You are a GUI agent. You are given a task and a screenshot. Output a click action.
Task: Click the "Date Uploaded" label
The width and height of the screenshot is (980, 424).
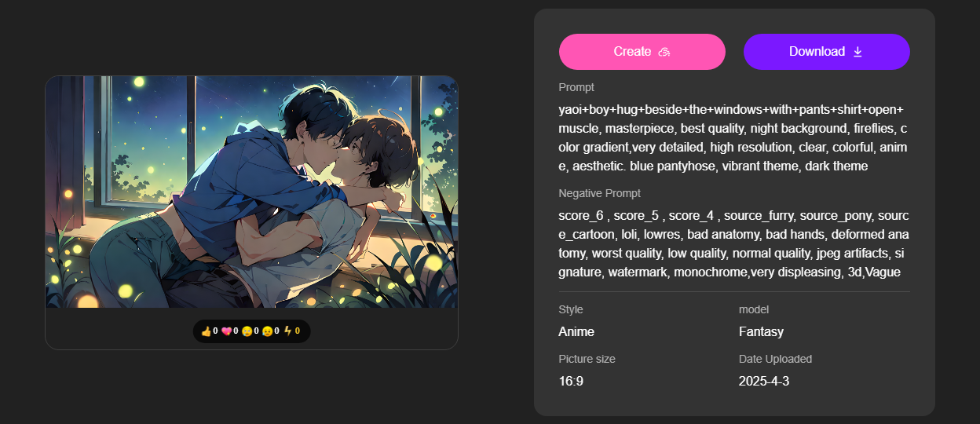tap(775, 359)
